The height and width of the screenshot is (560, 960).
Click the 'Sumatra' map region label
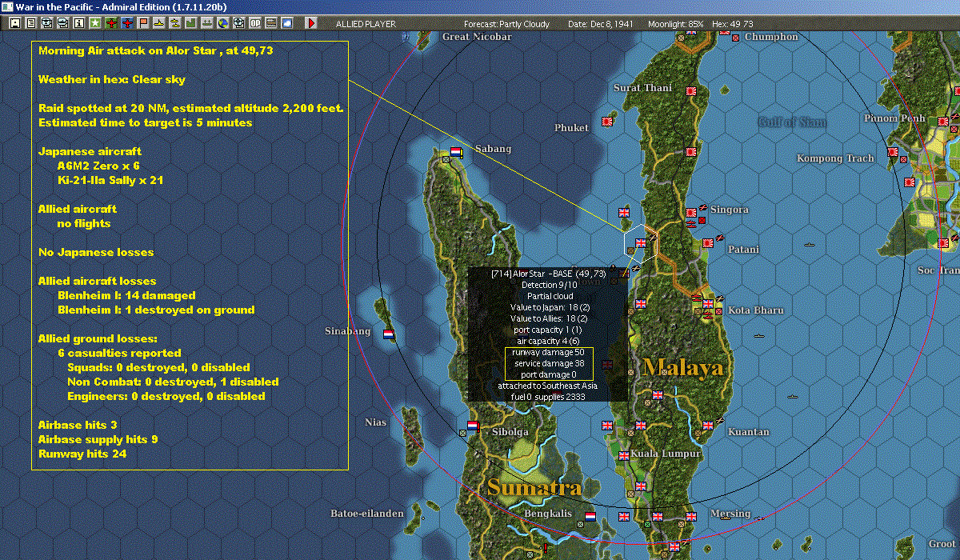[x=534, y=486]
